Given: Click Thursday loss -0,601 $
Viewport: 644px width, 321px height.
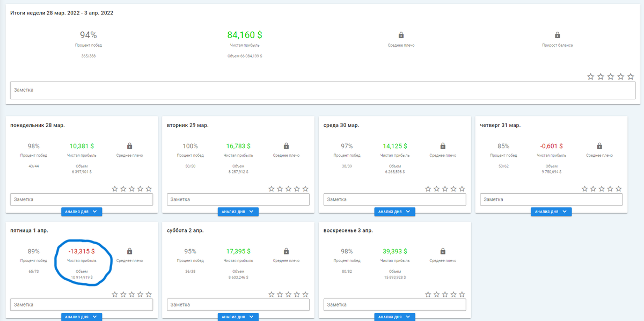Looking at the screenshot, I should (551, 146).
